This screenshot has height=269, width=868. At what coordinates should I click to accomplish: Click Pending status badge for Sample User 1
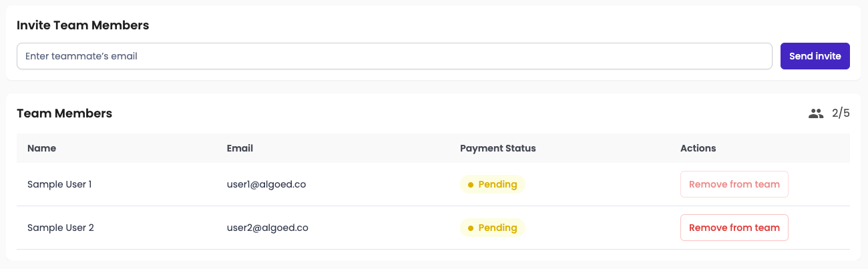point(493,184)
